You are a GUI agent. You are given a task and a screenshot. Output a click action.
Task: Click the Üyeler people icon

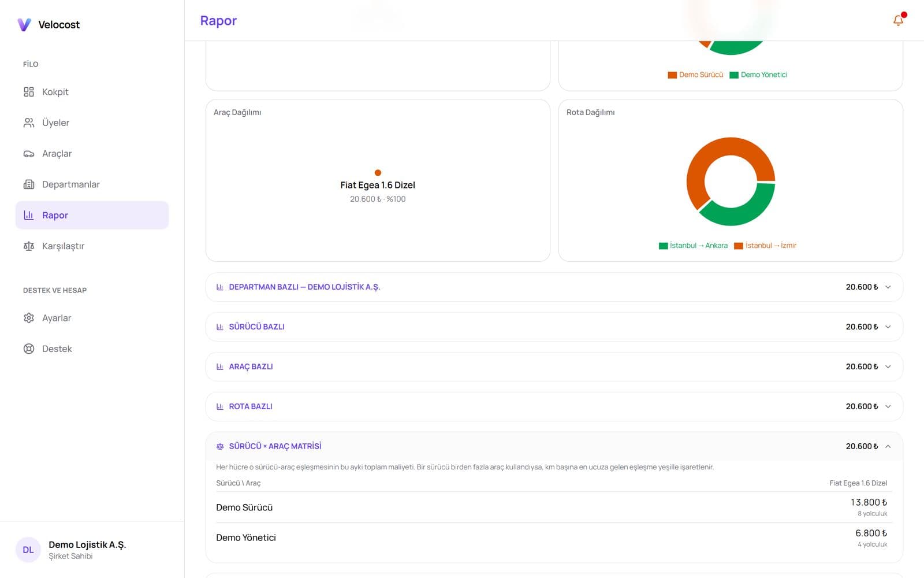pos(29,123)
